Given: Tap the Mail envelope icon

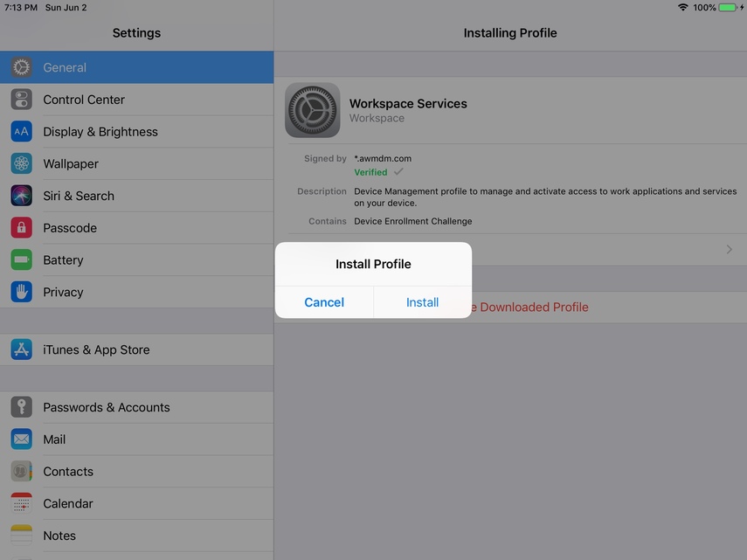Looking at the screenshot, I should (22, 439).
